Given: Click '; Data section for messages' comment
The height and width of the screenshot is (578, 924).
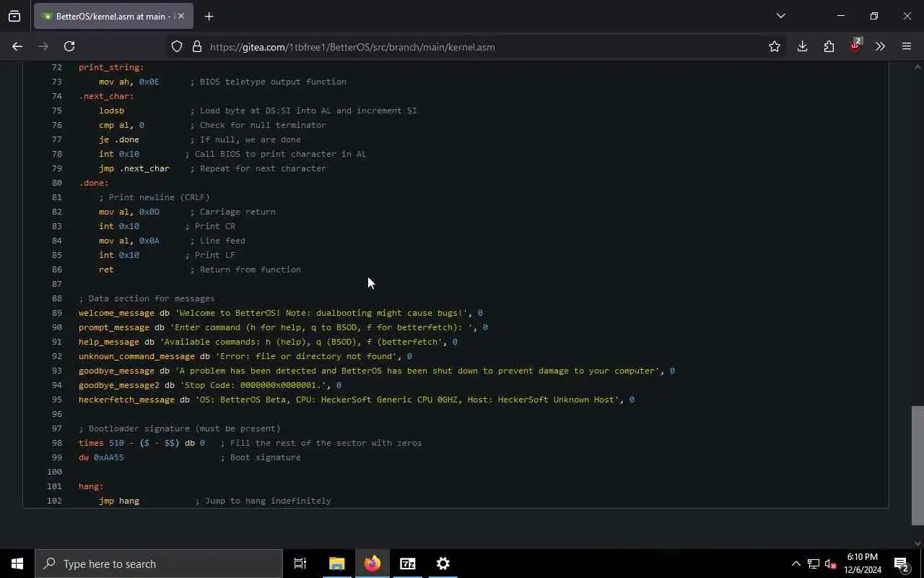Looking at the screenshot, I should coord(147,298).
